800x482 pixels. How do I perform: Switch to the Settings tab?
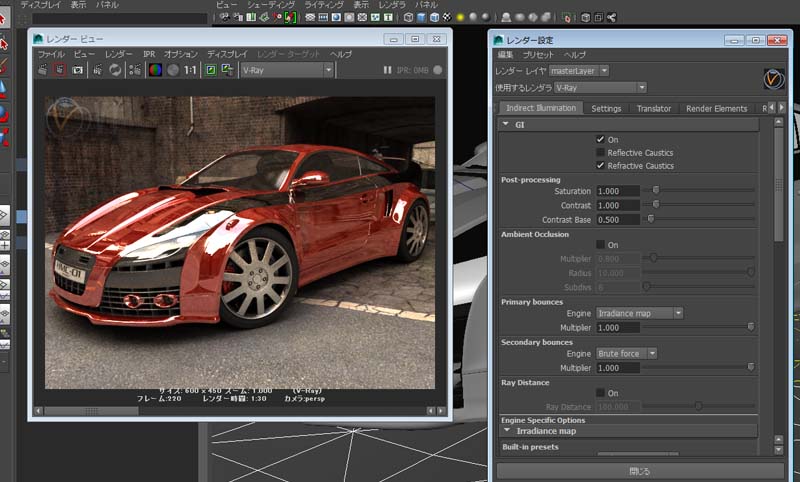tap(606, 108)
